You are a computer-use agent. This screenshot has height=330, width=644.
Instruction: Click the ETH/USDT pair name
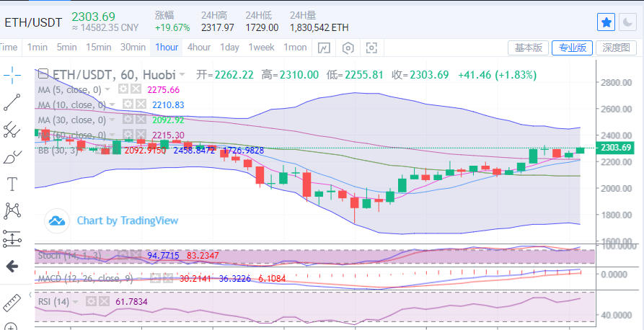click(33, 22)
